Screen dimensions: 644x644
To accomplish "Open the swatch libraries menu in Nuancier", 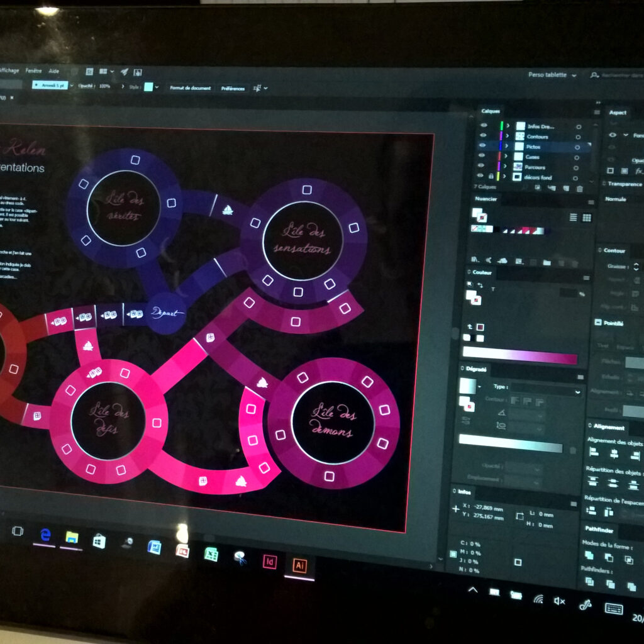I will [x=475, y=260].
